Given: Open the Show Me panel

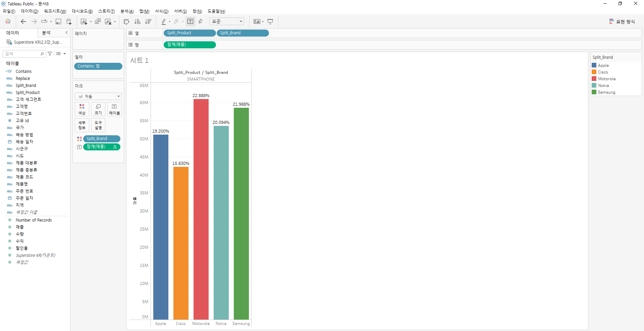Looking at the screenshot, I should 622,21.
